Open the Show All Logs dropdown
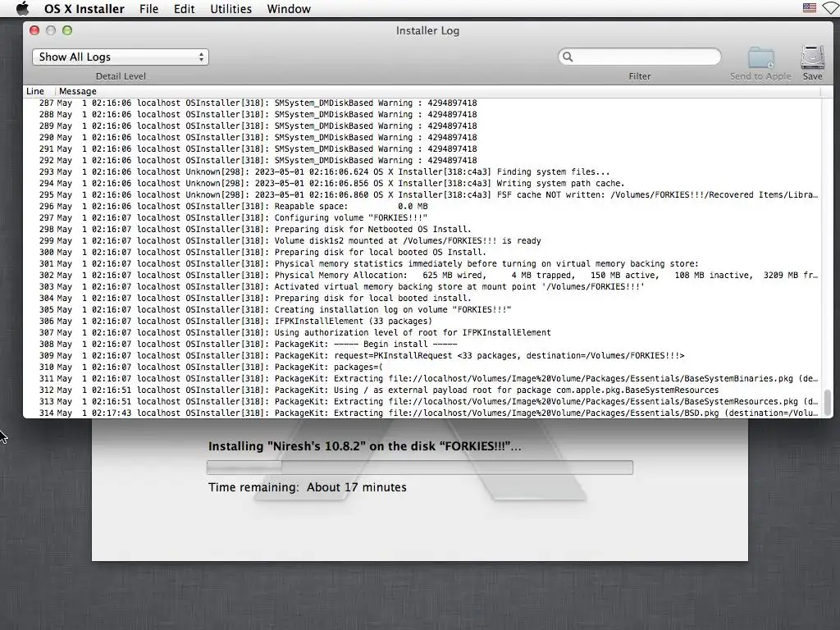The width and height of the screenshot is (840, 630). pyautogui.click(x=121, y=57)
